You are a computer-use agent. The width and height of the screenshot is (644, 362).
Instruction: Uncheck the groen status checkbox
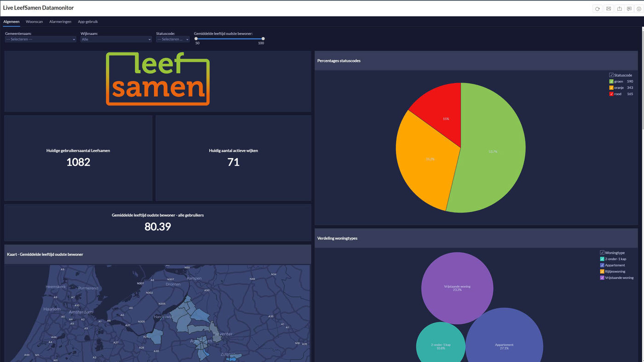[611, 81]
